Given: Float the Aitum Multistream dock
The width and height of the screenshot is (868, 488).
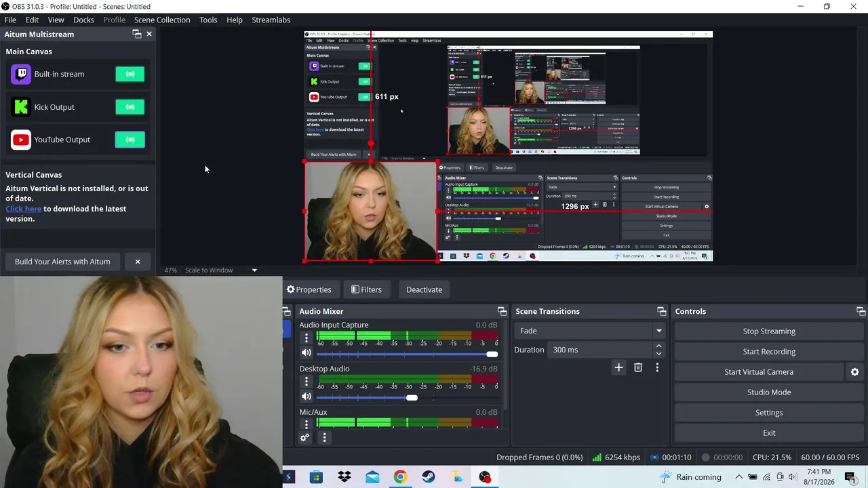Looking at the screenshot, I should 136,34.
